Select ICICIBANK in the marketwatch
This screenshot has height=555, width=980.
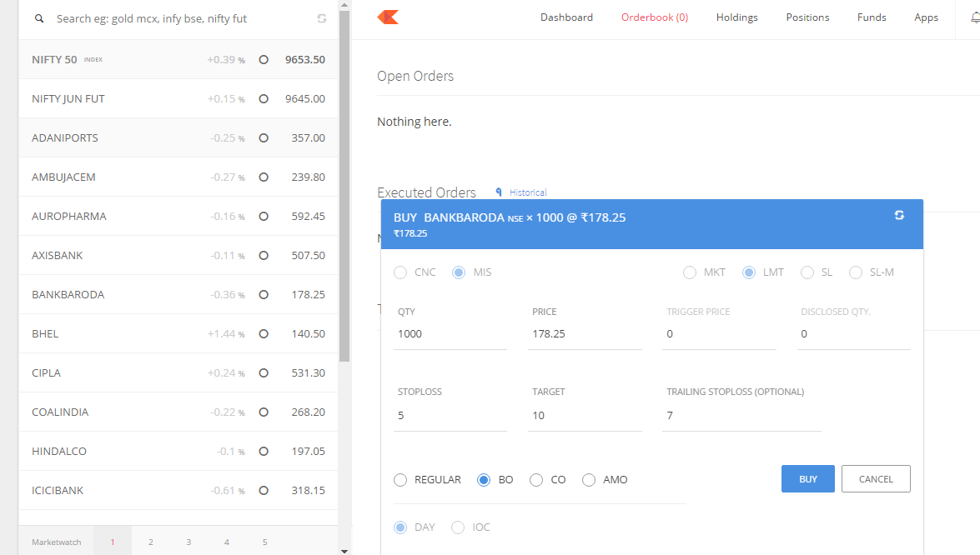tap(178, 491)
